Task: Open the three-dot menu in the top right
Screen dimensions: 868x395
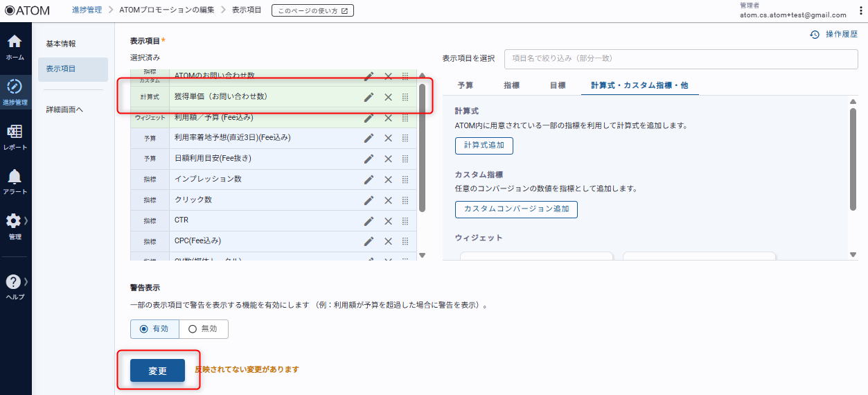Action: [x=860, y=10]
